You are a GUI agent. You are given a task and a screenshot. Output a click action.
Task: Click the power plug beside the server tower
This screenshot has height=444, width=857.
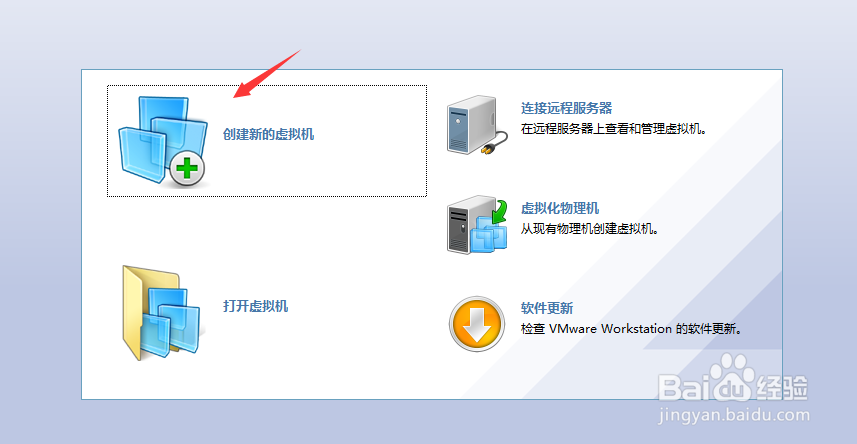pos(494,142)
